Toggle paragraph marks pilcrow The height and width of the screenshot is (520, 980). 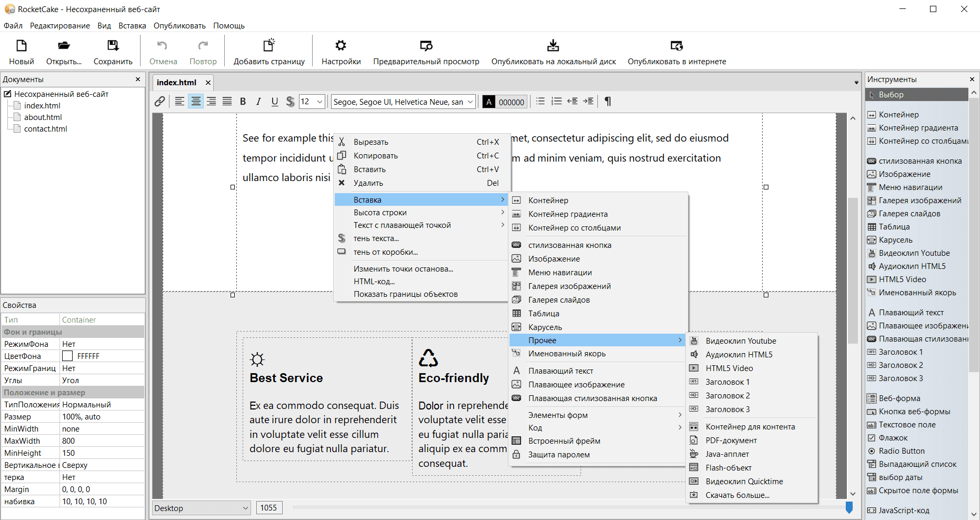tap(608, 102)
